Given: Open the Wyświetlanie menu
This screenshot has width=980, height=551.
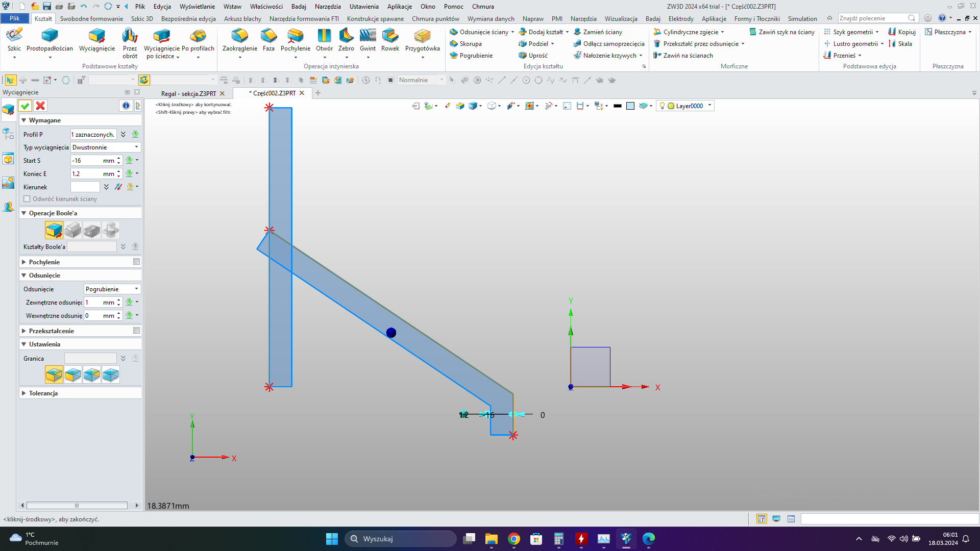Looking at the screenshot, I should click(x=197, y=7).
